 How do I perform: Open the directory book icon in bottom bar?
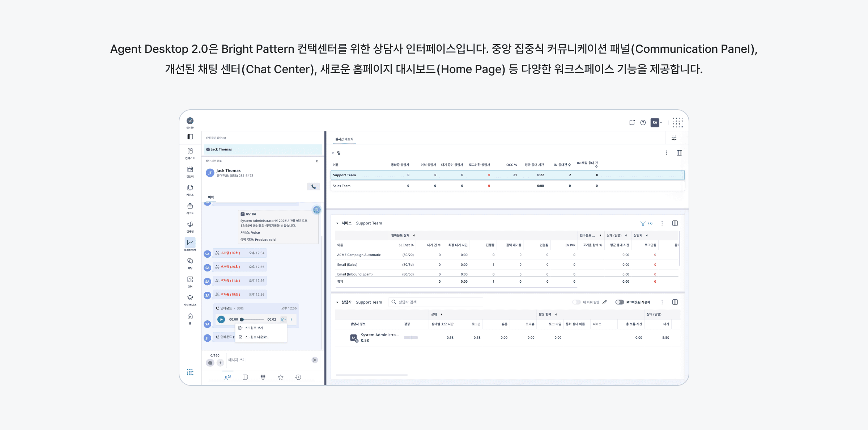[x=245, y=377]
